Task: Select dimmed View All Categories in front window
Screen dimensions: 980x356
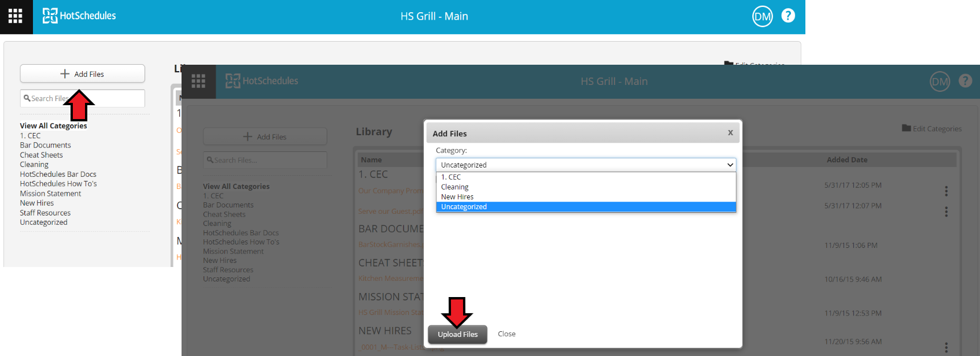Action: click(236, 186)
